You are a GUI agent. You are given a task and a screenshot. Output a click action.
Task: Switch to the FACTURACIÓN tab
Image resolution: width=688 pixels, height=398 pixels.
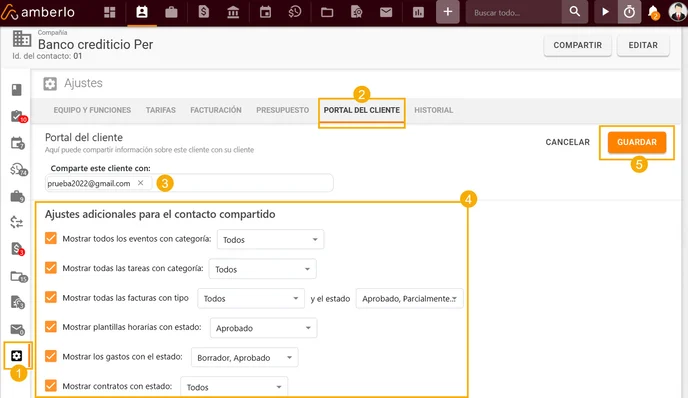(x=215, y=110)
